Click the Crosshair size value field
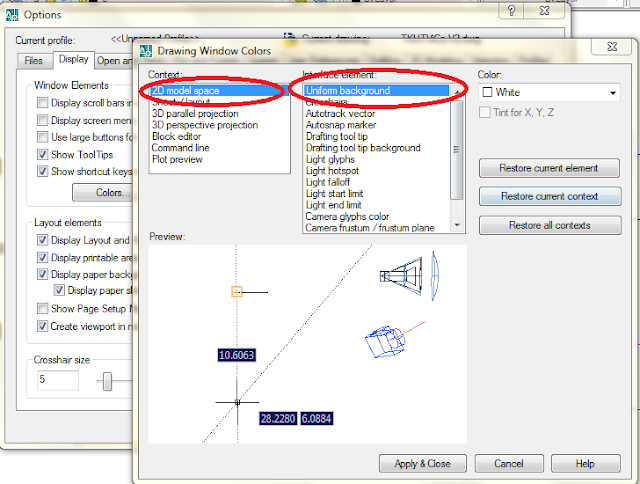 tap(58, 380)
